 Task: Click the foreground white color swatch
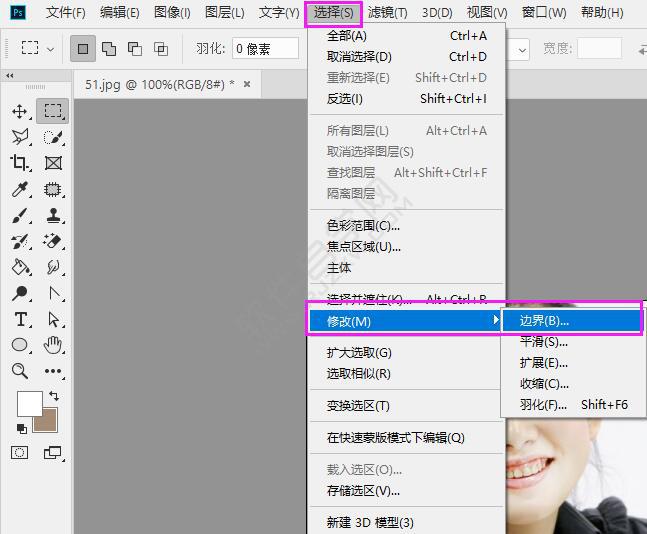[29, 403]
